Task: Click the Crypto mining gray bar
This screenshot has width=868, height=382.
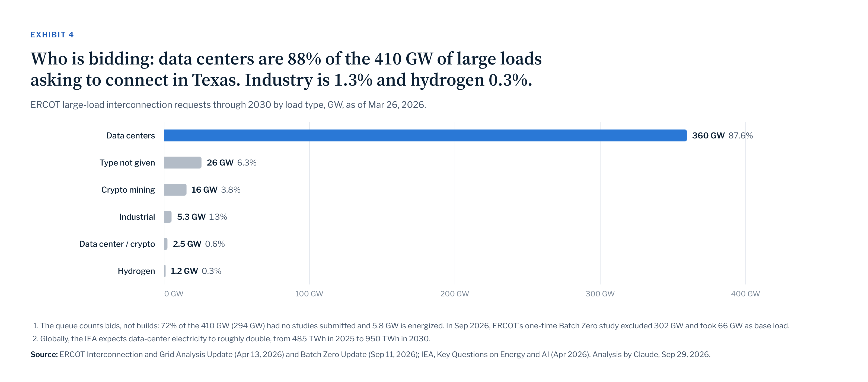Action: tap(175, 189)
